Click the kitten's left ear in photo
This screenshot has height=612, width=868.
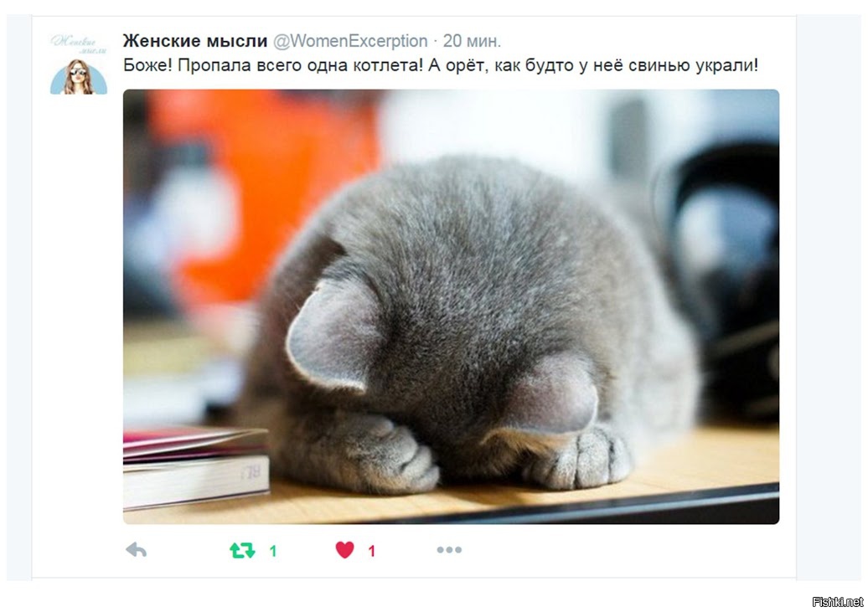click(331, 337)
